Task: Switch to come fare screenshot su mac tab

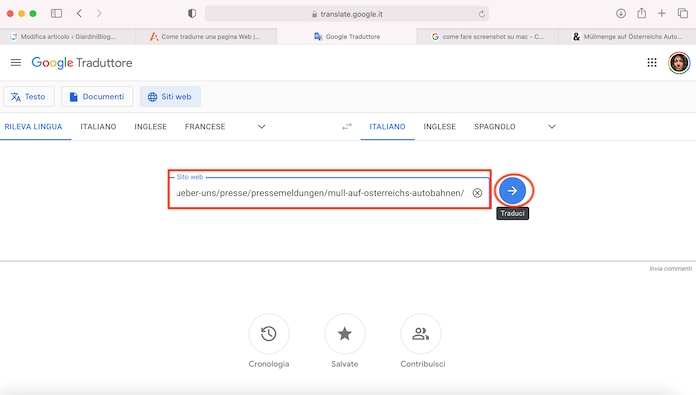Action: click(487, 36)
